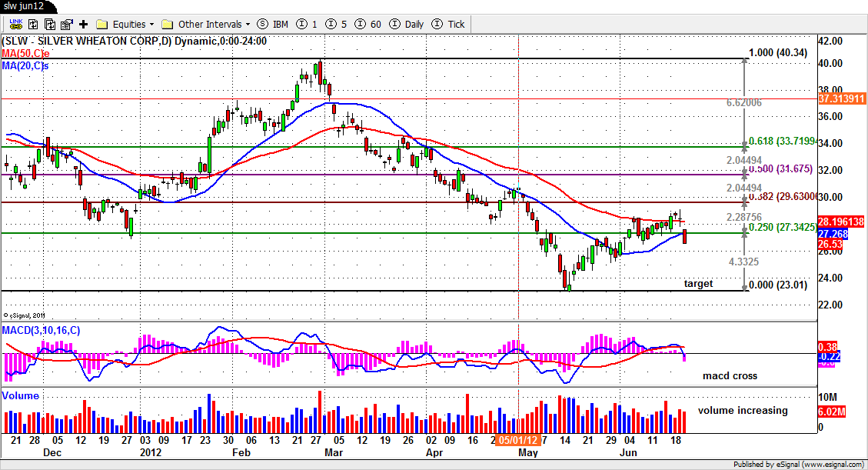Click the red 26.53 last price marker
Image resolution: width=868 pixels, height=470 pixels.
coord(830,244)
